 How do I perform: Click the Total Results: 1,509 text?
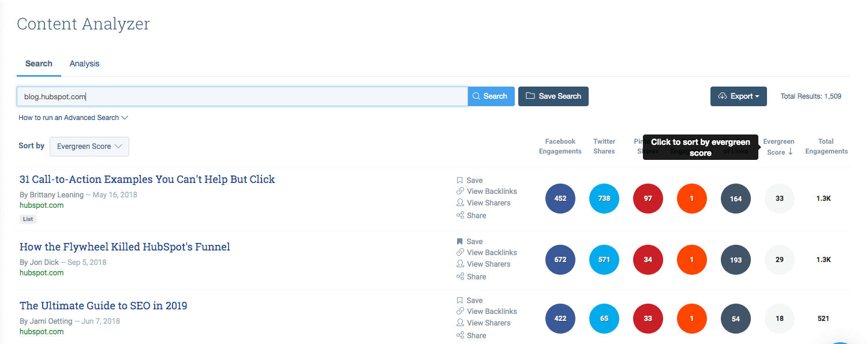(811, 96)
